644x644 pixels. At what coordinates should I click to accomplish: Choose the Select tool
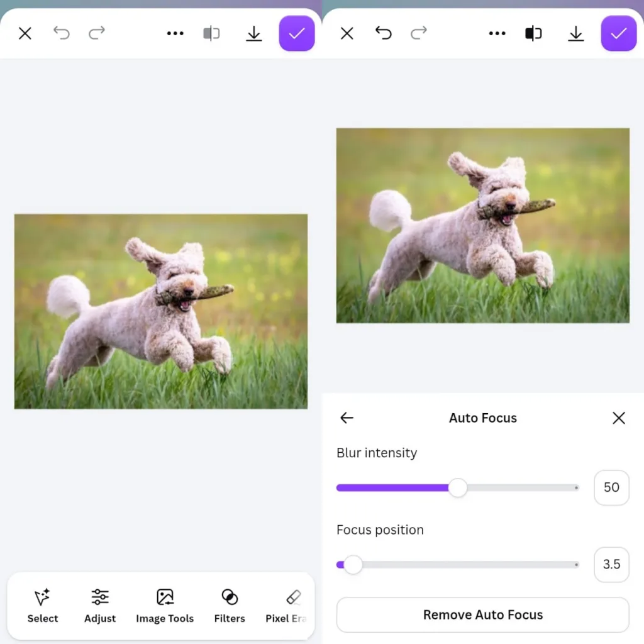tap(43, 606)
